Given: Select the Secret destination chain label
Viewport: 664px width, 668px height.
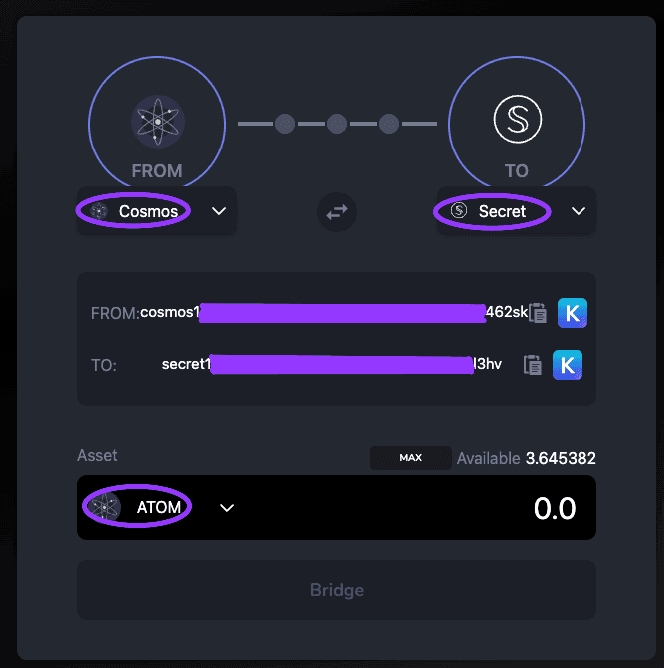Looking at the screenshot, I should click(502, 211).
